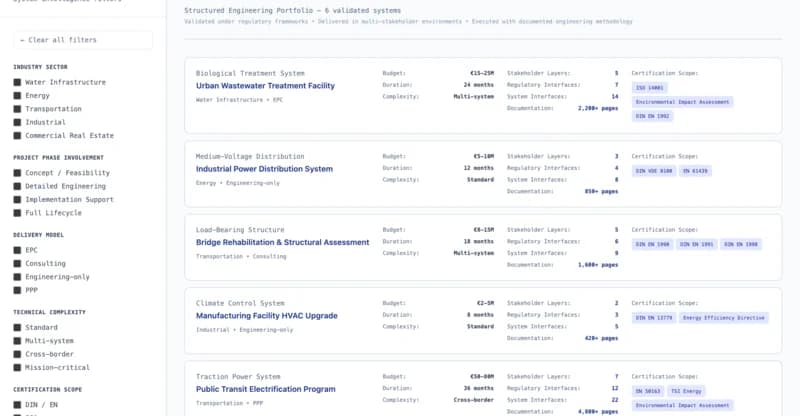Enable the Water Infrastructure sector filter
The image size is (800, 416).
coord(17,82)
